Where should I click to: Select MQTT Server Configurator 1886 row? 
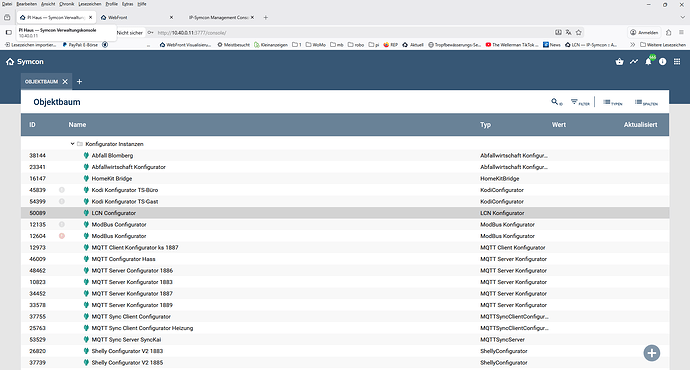click(345, 271)
